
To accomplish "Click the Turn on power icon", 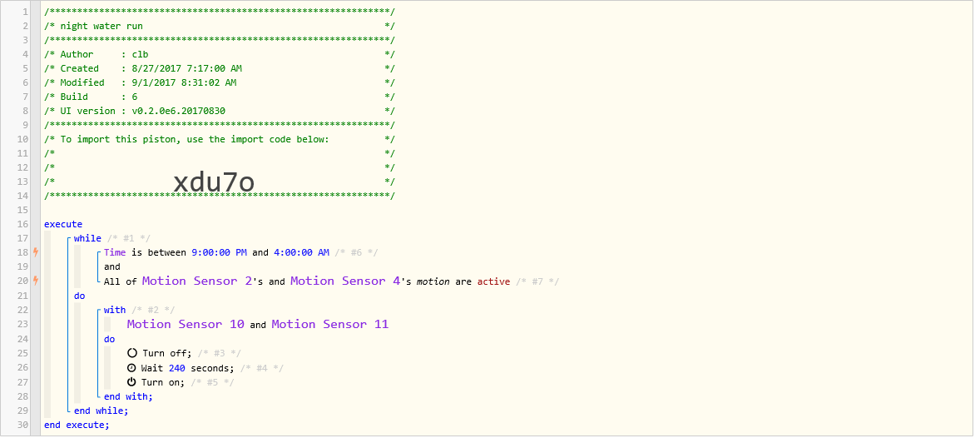I will [131, 381].
